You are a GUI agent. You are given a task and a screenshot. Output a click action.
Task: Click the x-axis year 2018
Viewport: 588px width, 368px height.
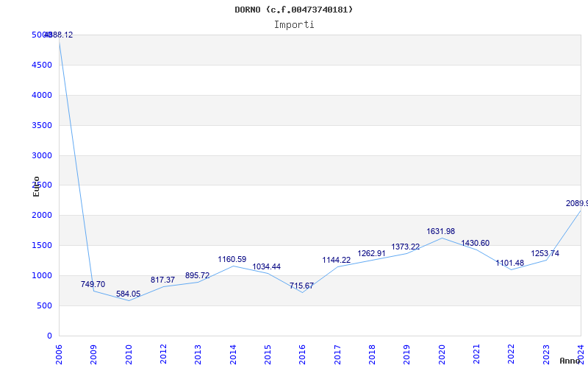pyautogui.click(x=372, y=355)
